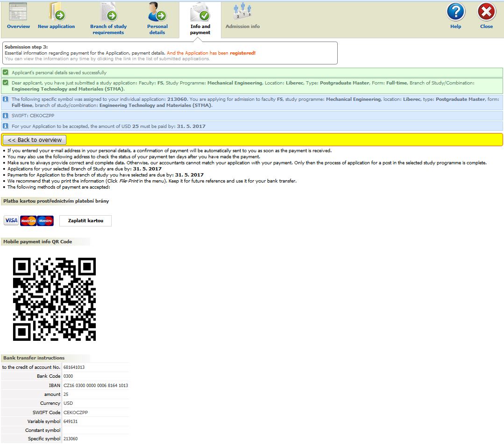
Task: Click the Mobile payment info QR Code heading
Action: coord(38,241)
